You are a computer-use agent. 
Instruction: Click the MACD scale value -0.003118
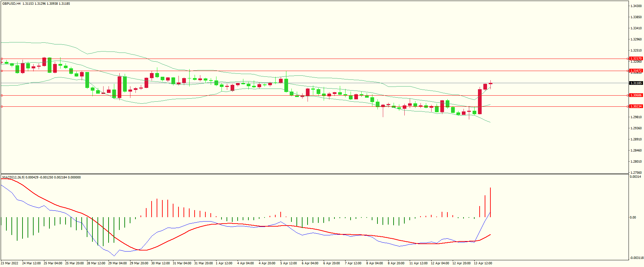click(x=636, y=258)
